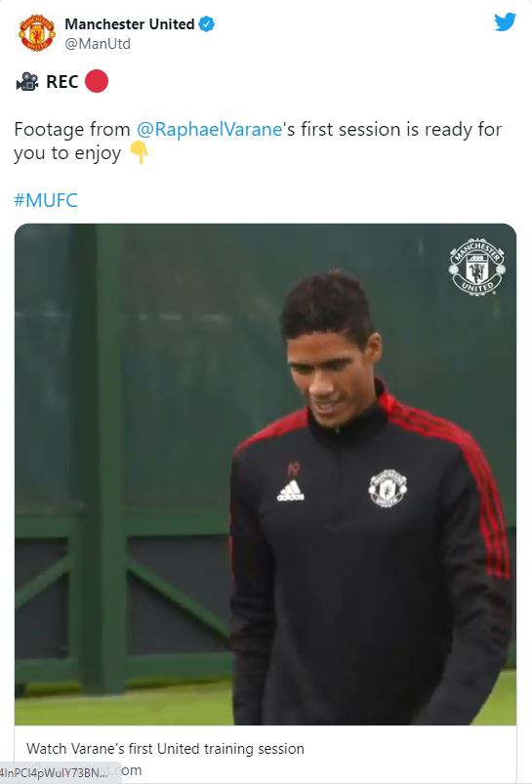Screen dimensions: 532x784
Task: Click the number 19 on training top
Action: 294,469
